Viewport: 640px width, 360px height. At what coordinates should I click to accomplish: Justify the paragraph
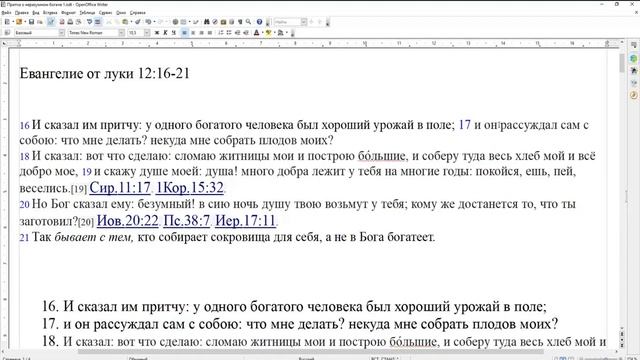(x=210, y=33)
